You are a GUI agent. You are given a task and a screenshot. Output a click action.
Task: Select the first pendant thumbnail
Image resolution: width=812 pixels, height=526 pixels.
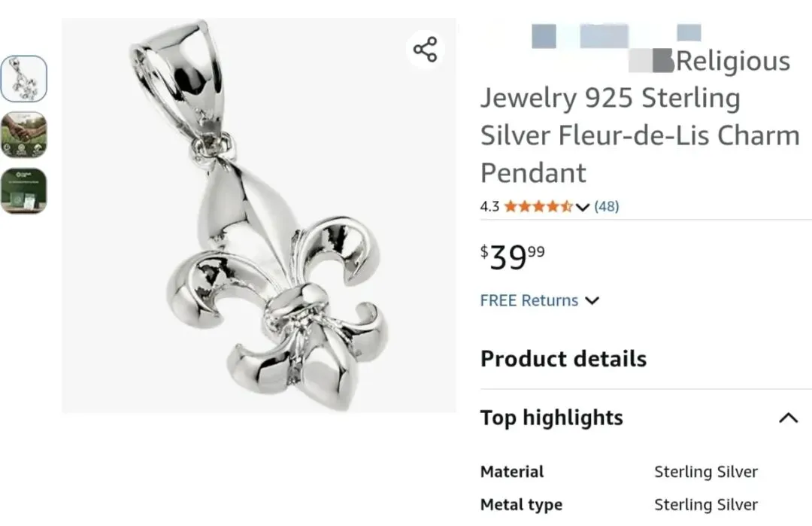point(23,79)
